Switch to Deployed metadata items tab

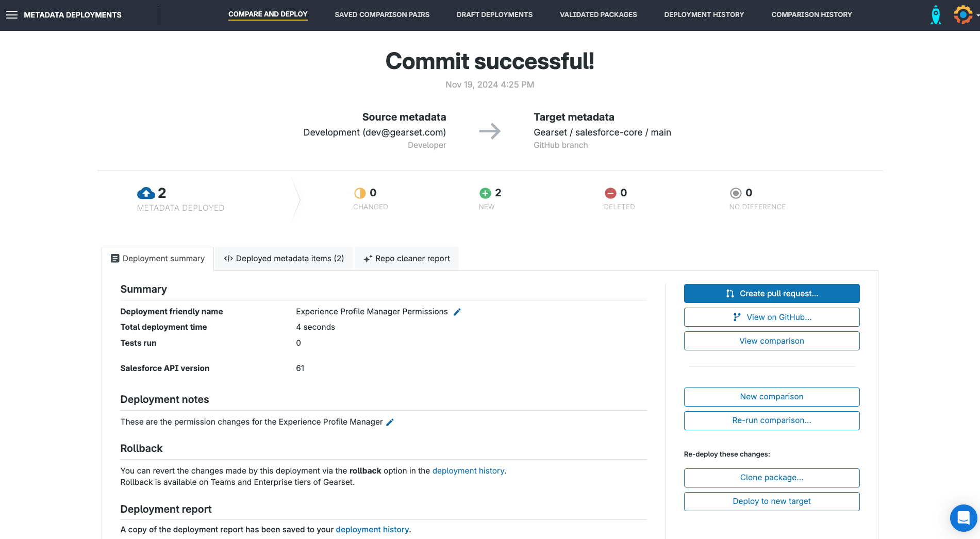pyautogui.click(x=284, y=259)
